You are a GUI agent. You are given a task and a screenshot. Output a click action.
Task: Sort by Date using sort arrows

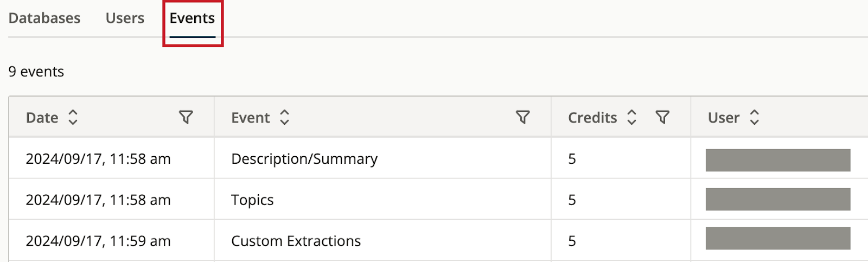pos(73,117)
